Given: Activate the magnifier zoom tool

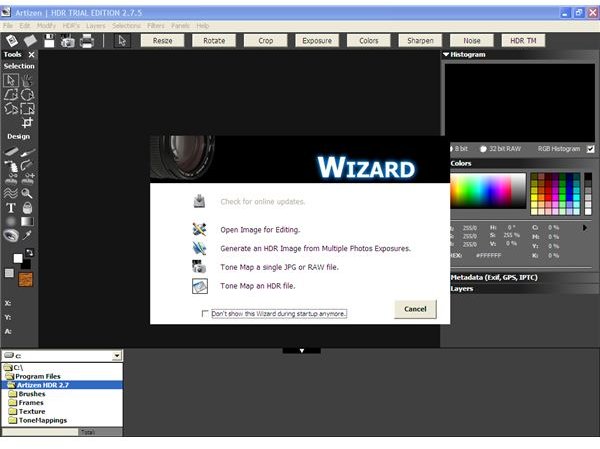Looking at the screenshot, I should (27, 193).
